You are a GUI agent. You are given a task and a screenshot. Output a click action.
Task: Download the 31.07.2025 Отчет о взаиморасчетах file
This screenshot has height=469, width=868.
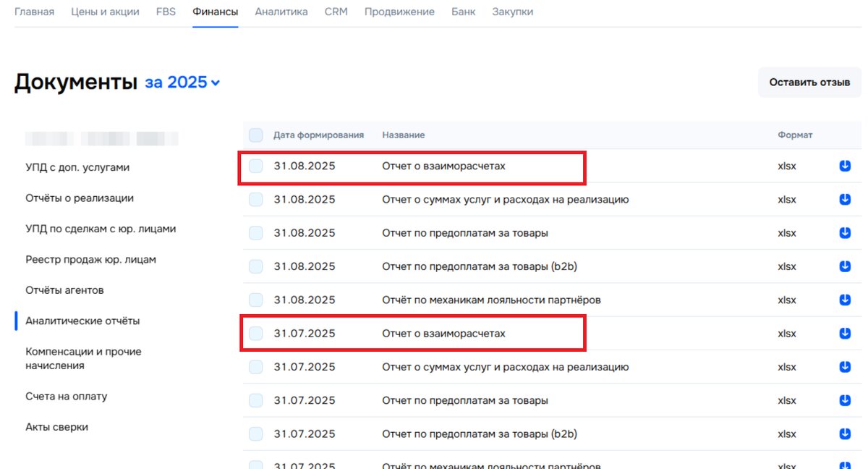[x=845, y=334]
